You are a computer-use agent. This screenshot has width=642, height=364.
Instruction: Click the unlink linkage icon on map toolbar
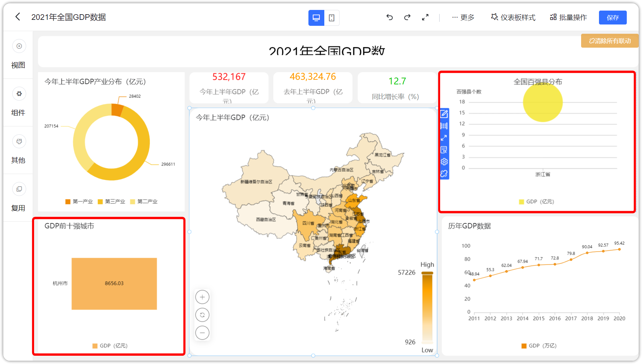coord(444,173)
